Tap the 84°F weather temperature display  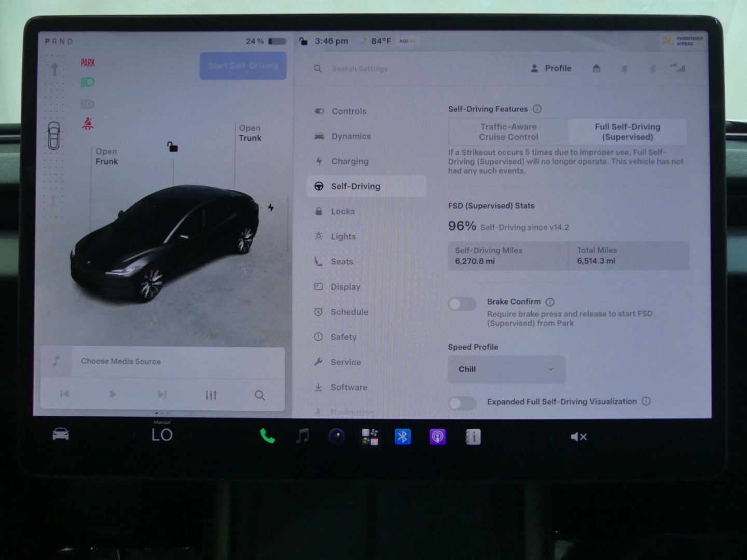click(381, 41)
